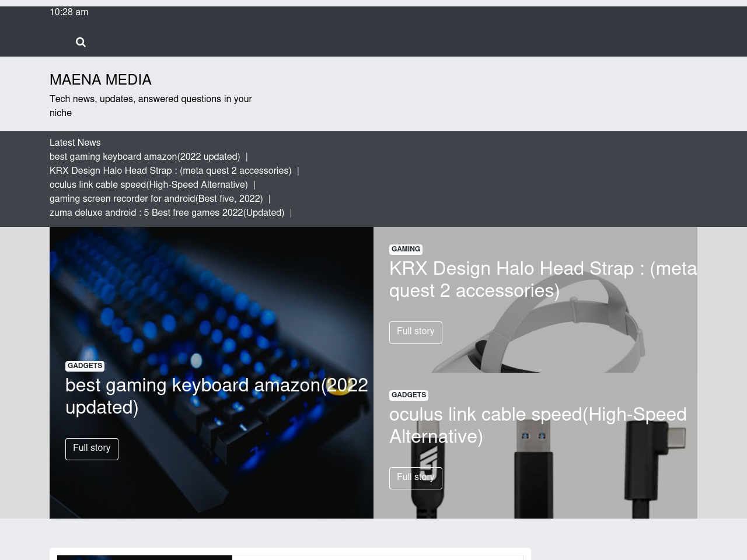Select GADGETS tag above oculus link headline
Viewport: 747px width, 560px height.
point(409,395)
